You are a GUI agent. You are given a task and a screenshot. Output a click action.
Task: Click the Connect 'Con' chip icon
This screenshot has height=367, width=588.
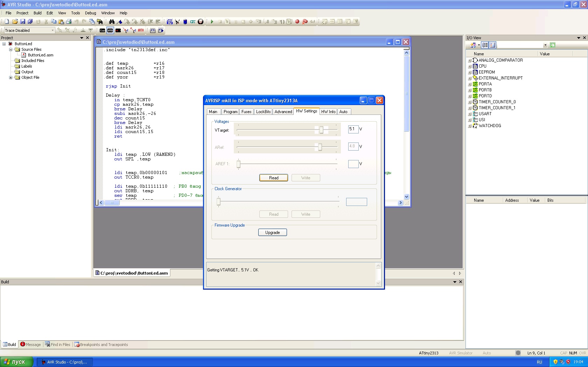coord(102,30)
